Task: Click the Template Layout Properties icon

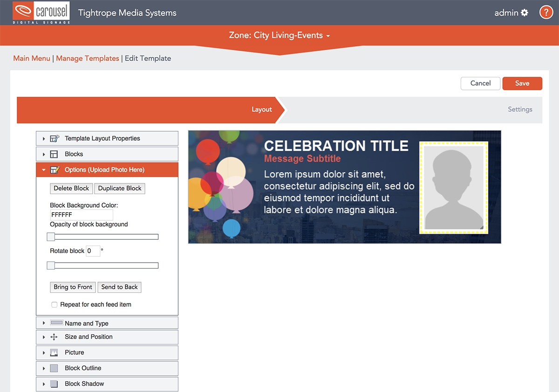Action: point(54,138)
